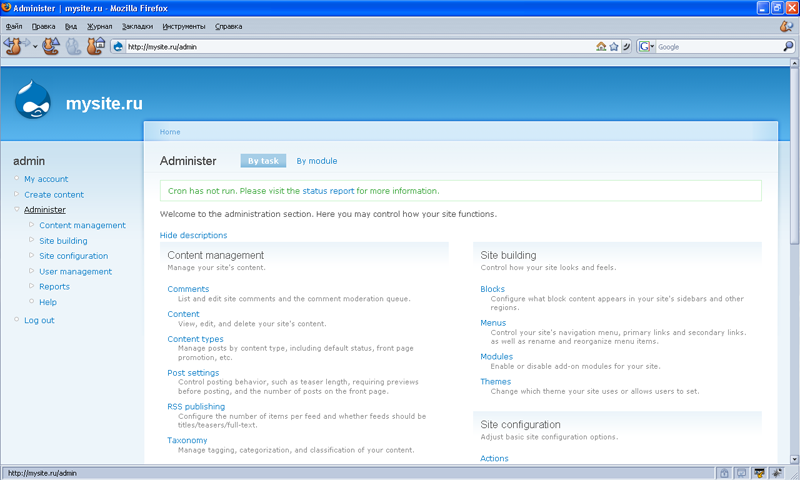Click the Drupal drop logo

pyautogui.click(x=33, y=99)
